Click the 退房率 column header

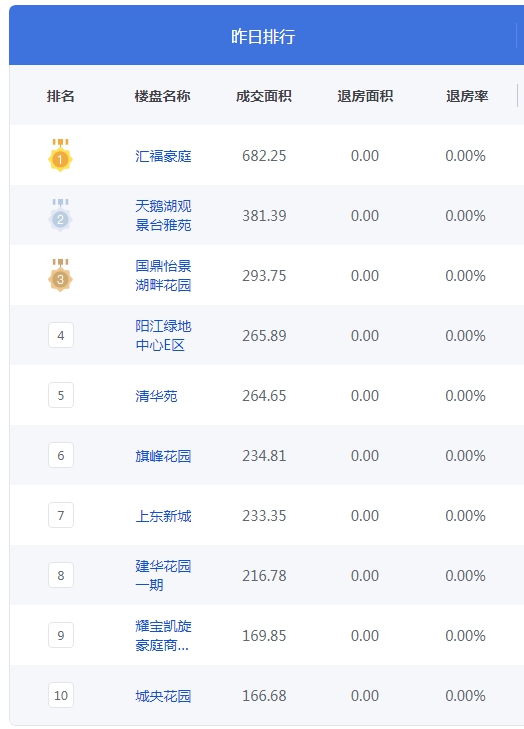[x=467, y=96]
